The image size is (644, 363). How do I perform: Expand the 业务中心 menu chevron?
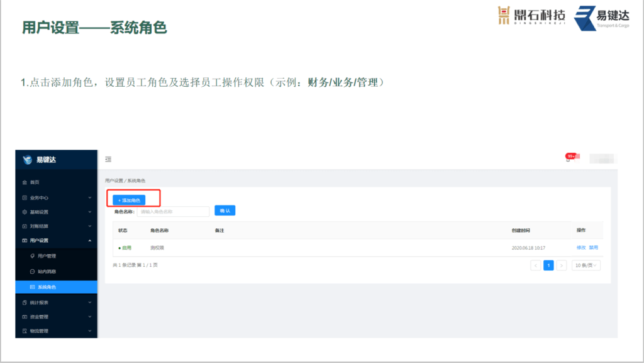[x=89, y=198]
